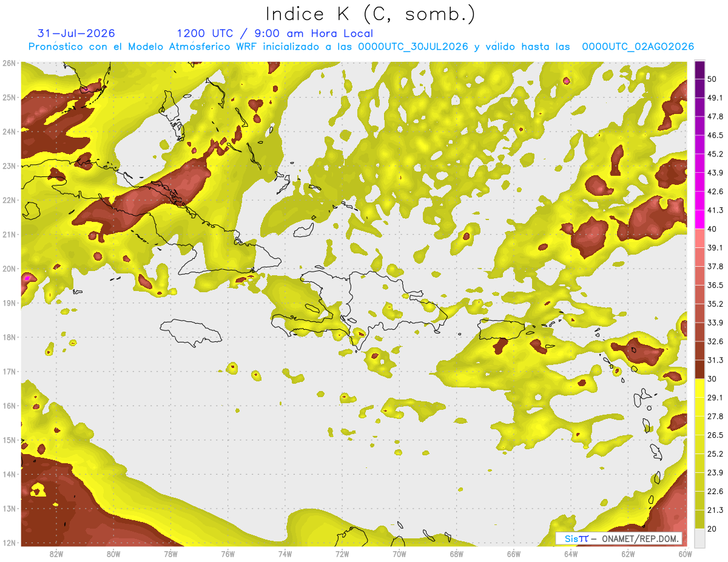
Task: Click the latitude label "22N"
Action: tap(8, 200)
